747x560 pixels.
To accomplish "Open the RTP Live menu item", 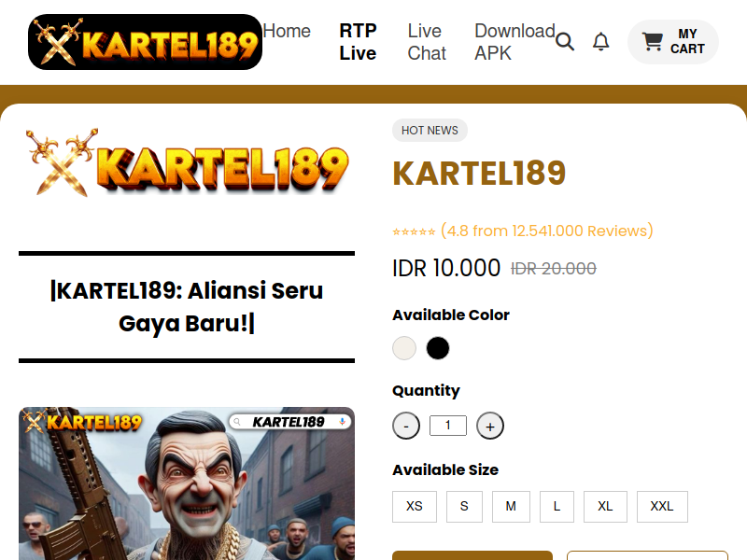I will [358, 42].
